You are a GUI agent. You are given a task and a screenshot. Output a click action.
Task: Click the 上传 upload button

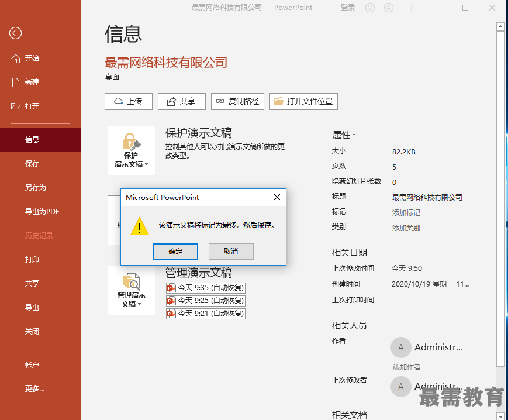click(128, 101)
